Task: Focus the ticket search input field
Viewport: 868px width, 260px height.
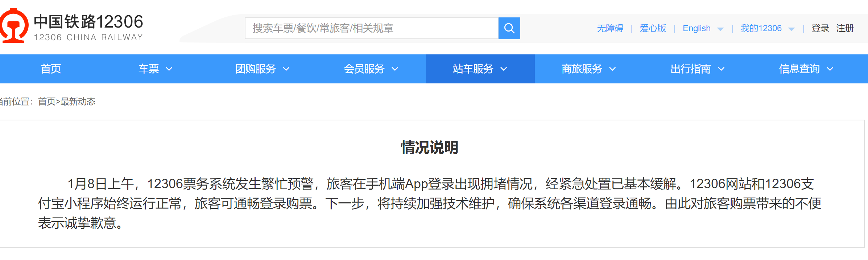Action: click(x=371, y=28)
